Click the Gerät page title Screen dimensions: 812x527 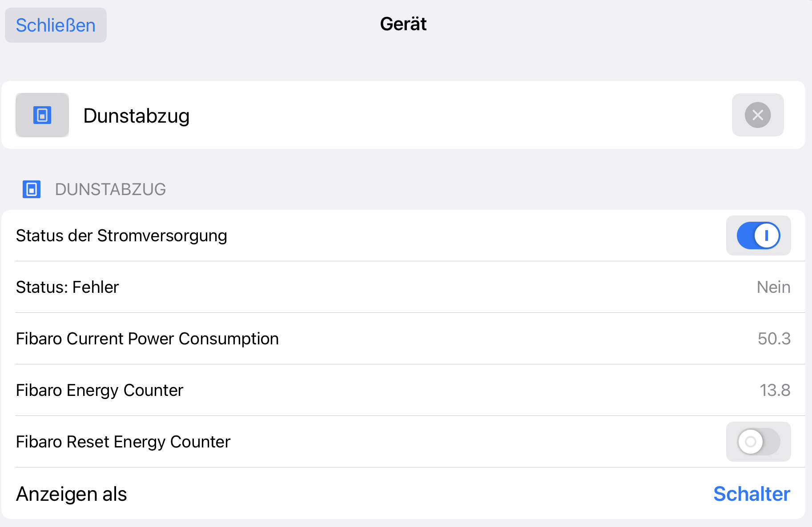click(x=403, y=24)
